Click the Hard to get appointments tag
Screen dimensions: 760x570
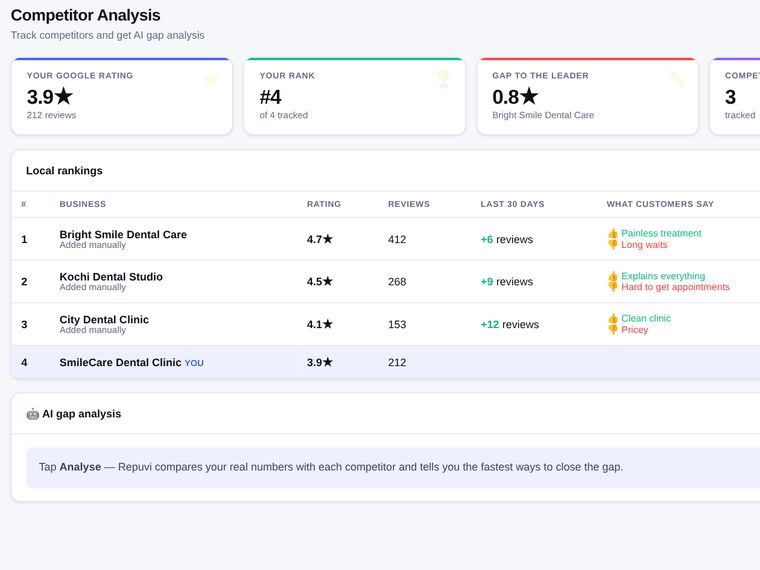pos(675,287)
